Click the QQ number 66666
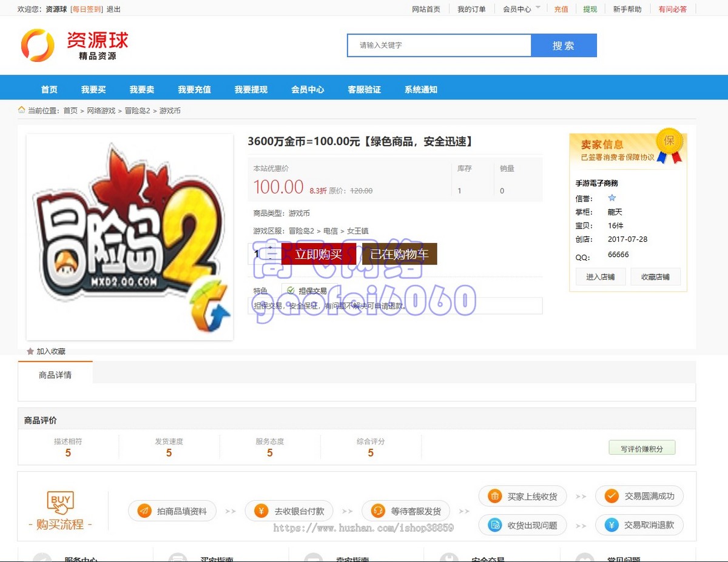The height and width of the screenshot is (562, 728). (x=618, y=255)
